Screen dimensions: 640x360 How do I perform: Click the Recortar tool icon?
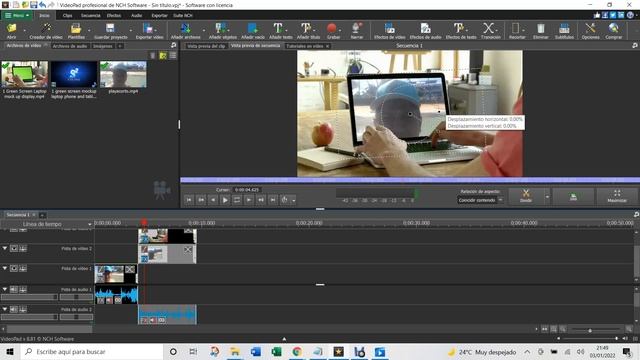click(516, 28)
